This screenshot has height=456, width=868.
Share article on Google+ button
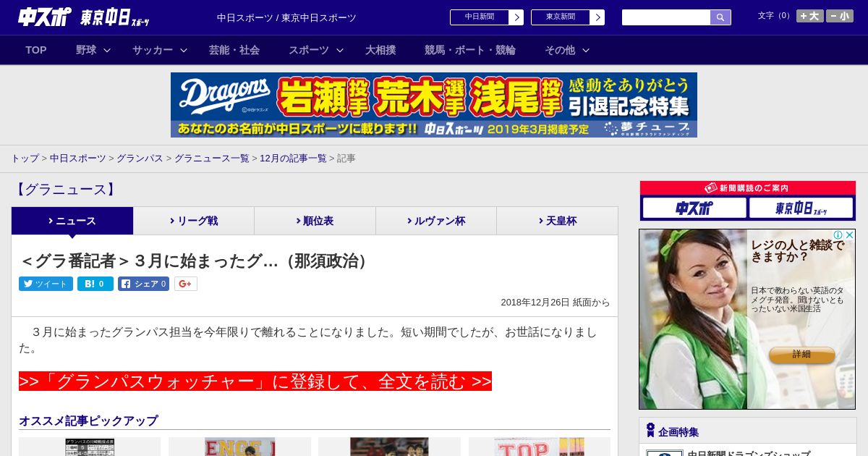(x=186, y=284)
